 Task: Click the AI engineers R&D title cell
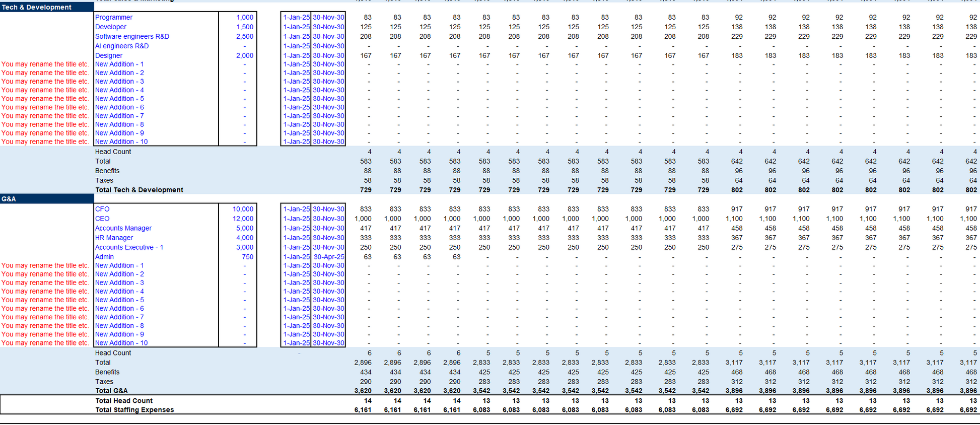122,46
